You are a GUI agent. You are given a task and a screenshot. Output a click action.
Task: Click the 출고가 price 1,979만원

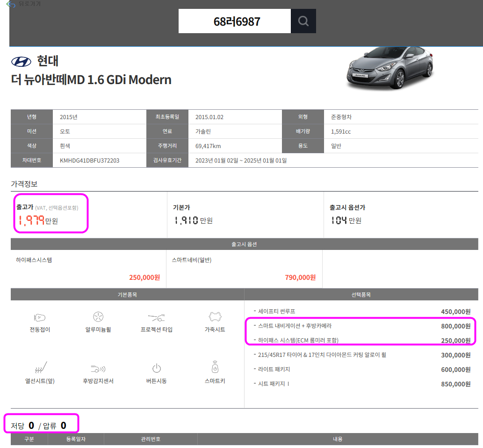tap(38, 220)
